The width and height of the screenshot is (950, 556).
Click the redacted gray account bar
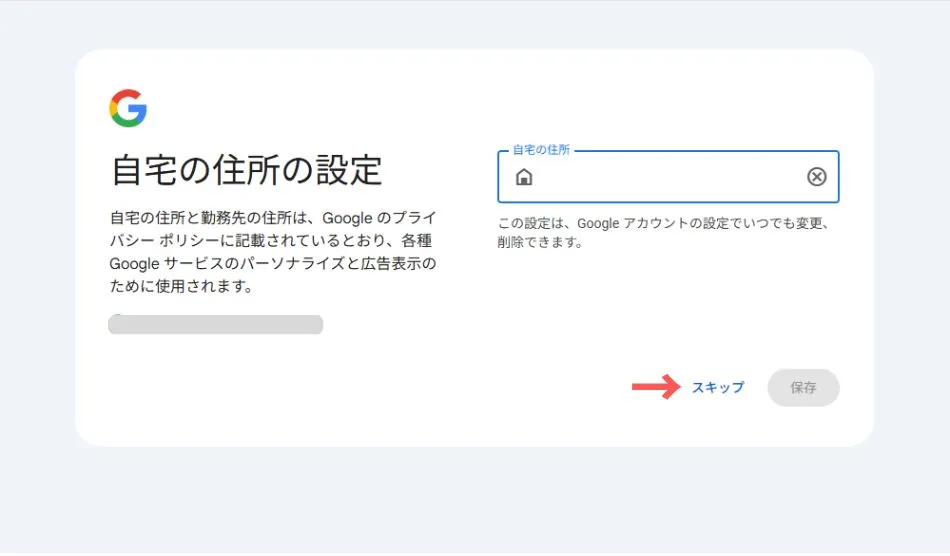pyautogui.click(x=216, y=324)
